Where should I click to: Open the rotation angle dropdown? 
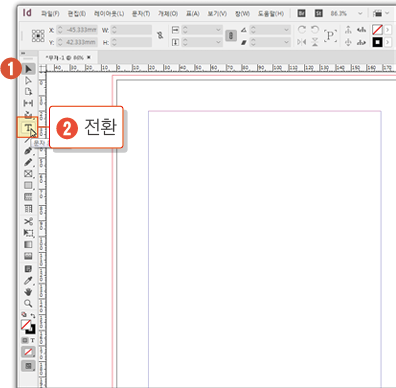coord(286,30)
